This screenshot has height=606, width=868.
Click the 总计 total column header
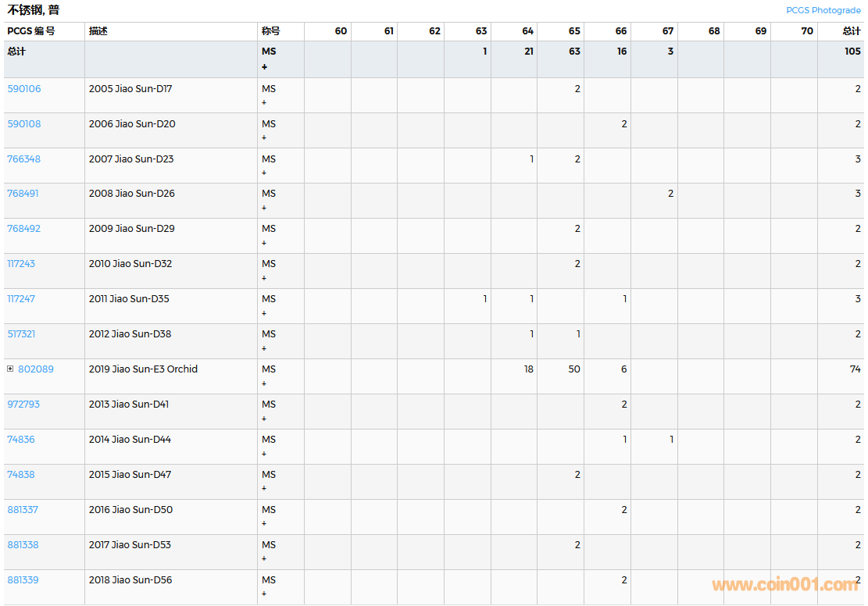coord(851,31)
